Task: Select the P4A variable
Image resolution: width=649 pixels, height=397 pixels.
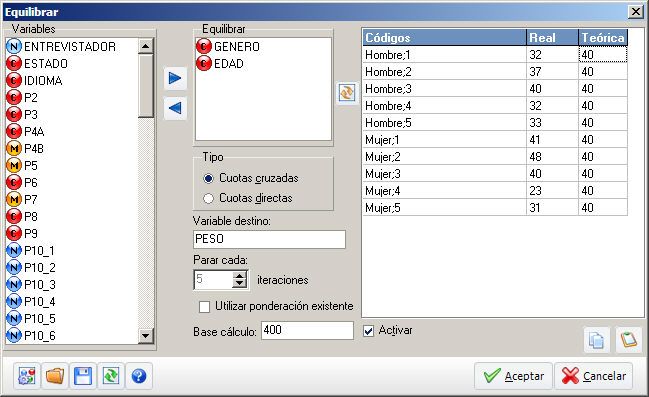Action: pyautogui.click(x=26, y=131)
